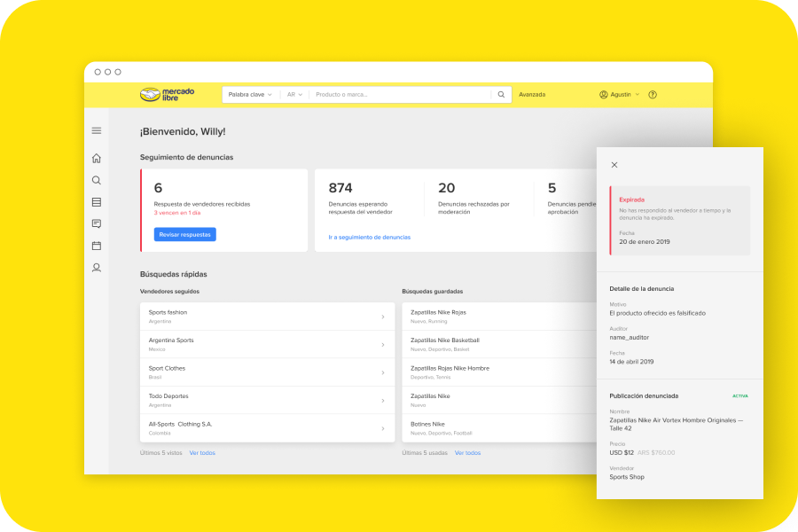The image size is (798, 532).
Task: Open the Sports fashion seller row
Action: click(267, 317)
